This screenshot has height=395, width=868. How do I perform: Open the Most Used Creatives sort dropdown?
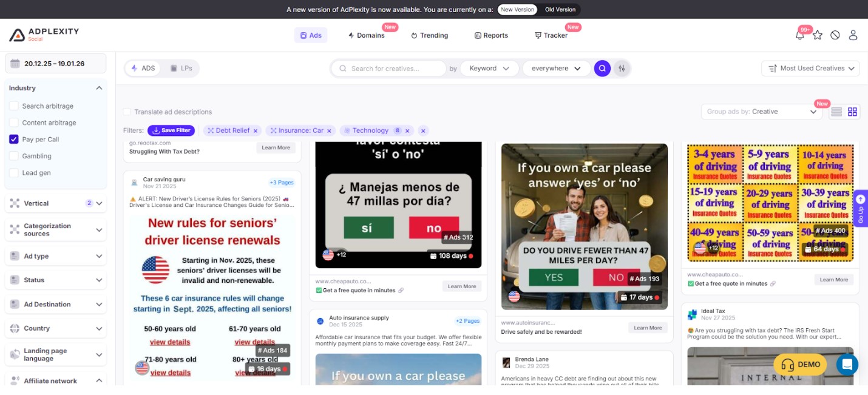tap(810, 69)
